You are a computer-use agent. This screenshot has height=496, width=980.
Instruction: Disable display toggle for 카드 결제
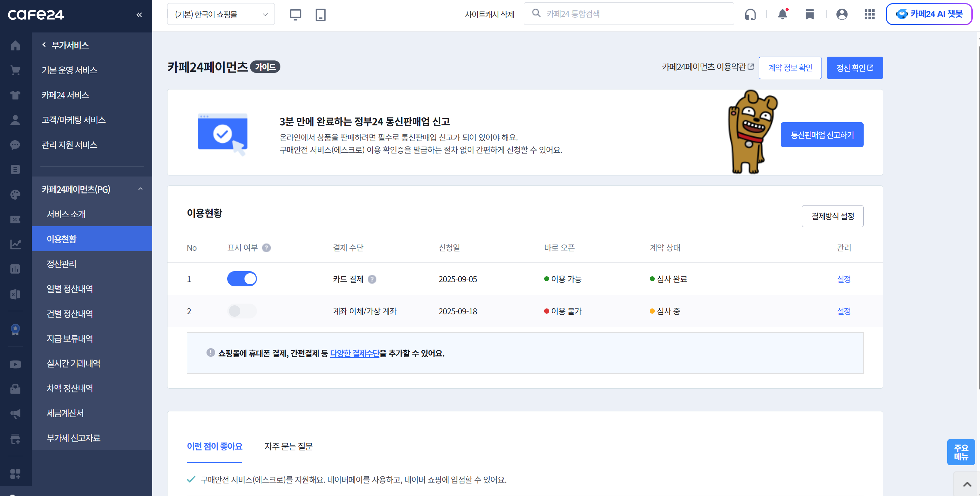tap(242, 279)
